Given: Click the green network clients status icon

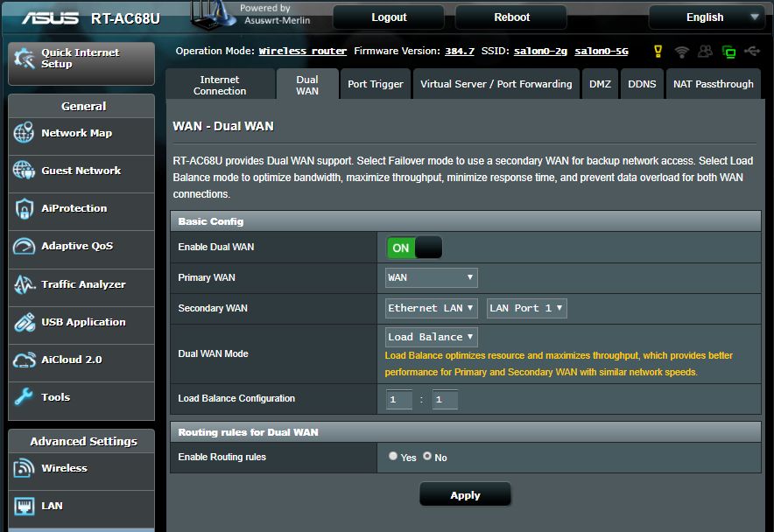Looking at the screenshot, I should 728,52.
